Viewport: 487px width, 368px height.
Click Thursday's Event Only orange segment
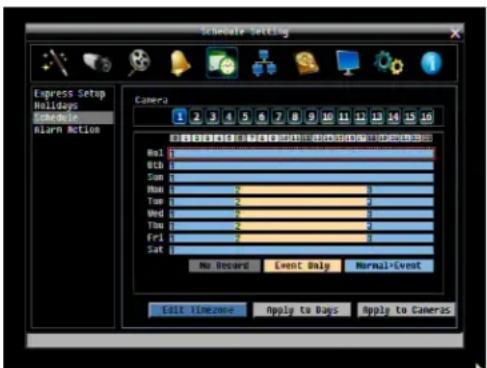pos(302,226)
